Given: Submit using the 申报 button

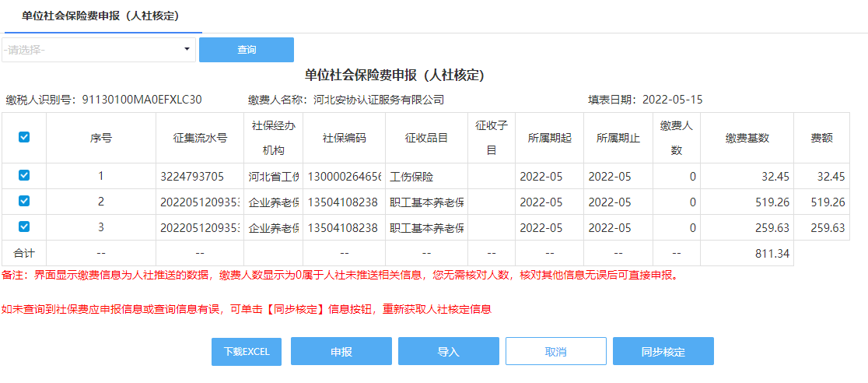Looking at the screenshot, I should pyautogui.click(x=341, y=352).
